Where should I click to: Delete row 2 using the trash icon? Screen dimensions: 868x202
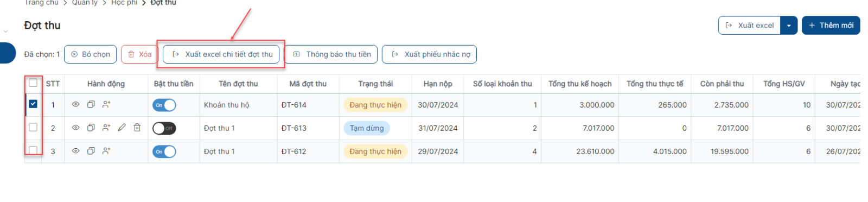(137, 128)
